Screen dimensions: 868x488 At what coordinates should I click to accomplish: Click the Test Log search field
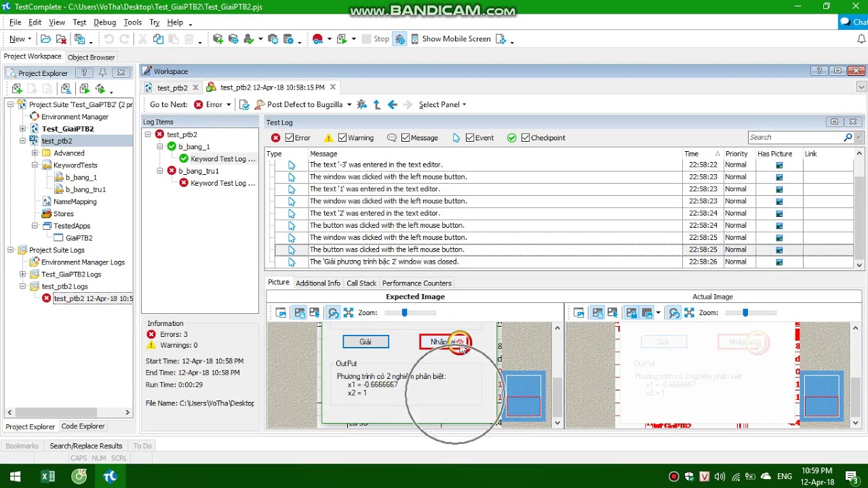coord(795,138)
